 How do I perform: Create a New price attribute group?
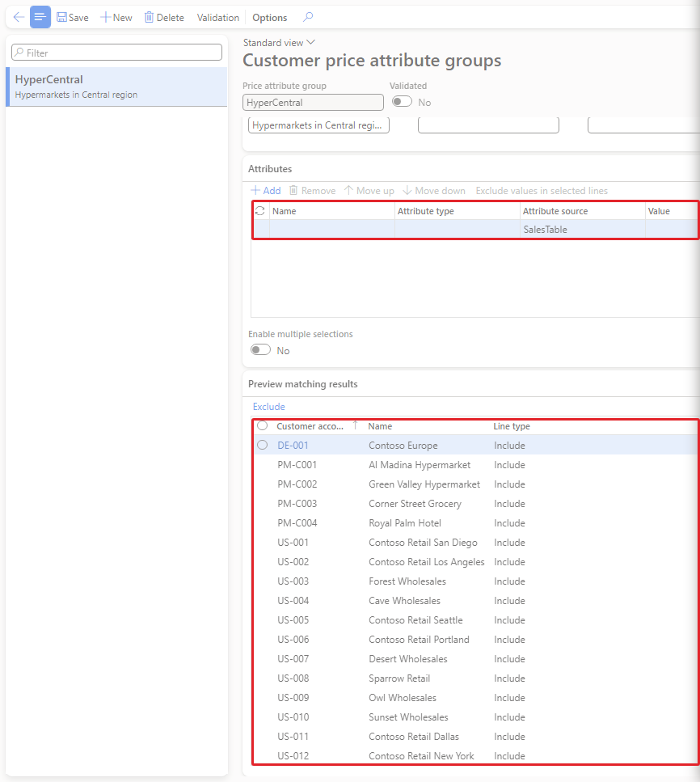[x=116, y=18]
